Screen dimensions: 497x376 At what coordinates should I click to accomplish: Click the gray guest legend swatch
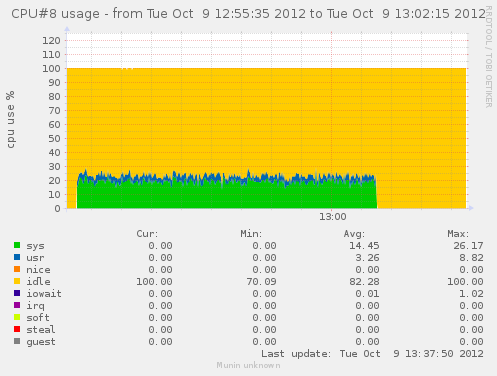[17, 341]
